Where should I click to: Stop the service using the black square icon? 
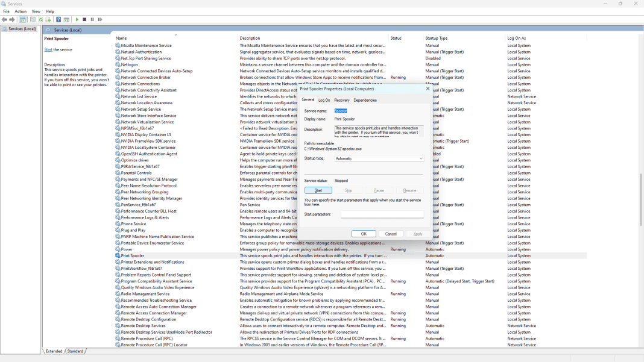(x=84, y=19)
